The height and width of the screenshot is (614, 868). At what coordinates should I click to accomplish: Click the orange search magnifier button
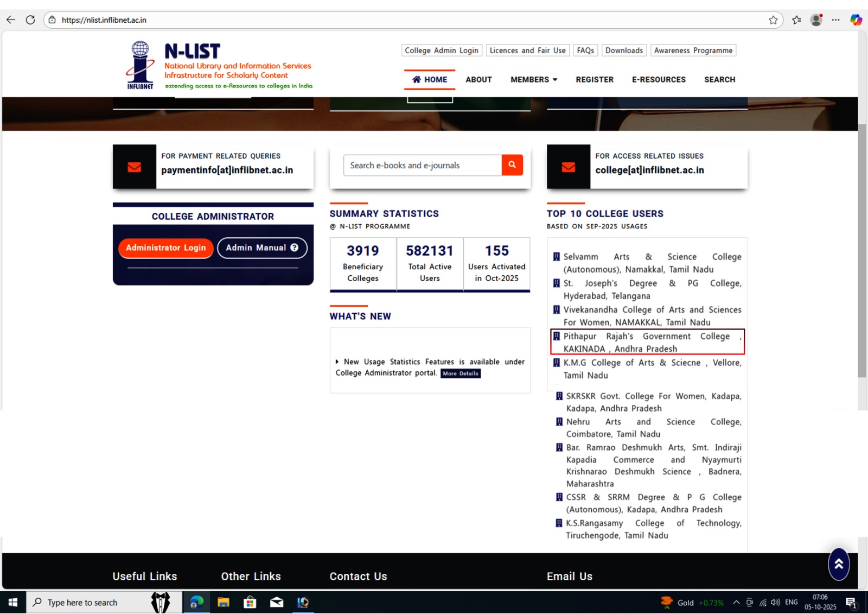pos(512,165)
